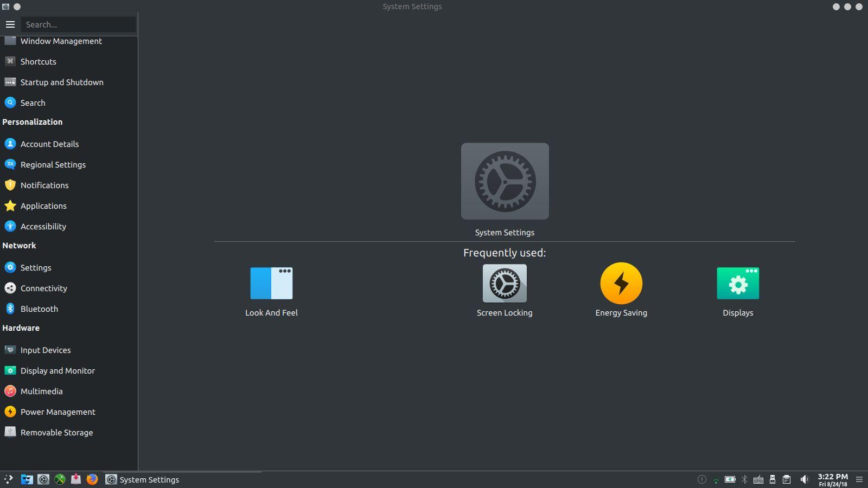
Task: Open the hamburger menu beside the search box
Action: click(10, 24)
